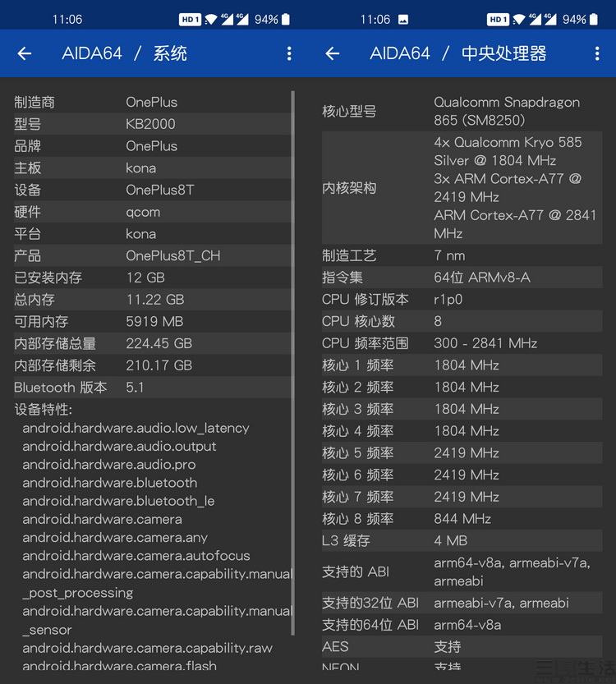This screenshot has height=684, width=616.
Task: Open overflow menu on 中央处理器 screen
Action: point(597,53)
